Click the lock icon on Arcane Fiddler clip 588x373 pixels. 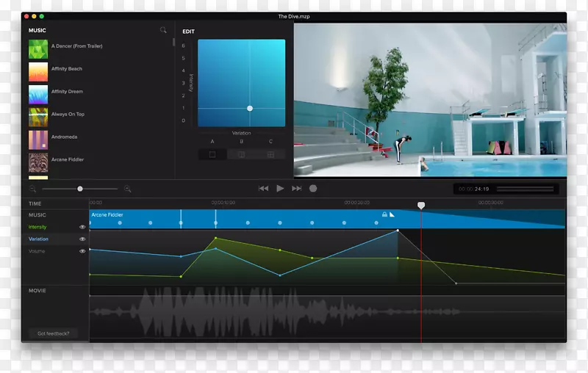(x=384, y=214)
